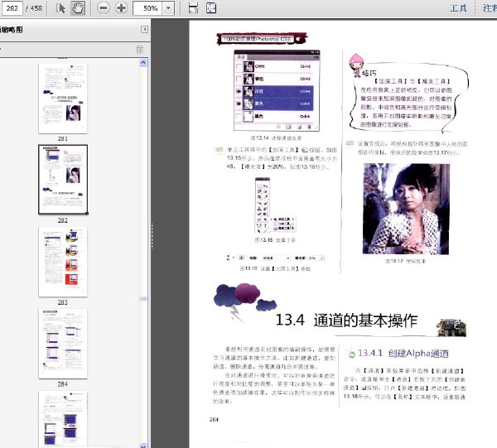497x448 pixels.
Task: Click the heading 13.4 通道的基本操作
Action: coord(346,320)
